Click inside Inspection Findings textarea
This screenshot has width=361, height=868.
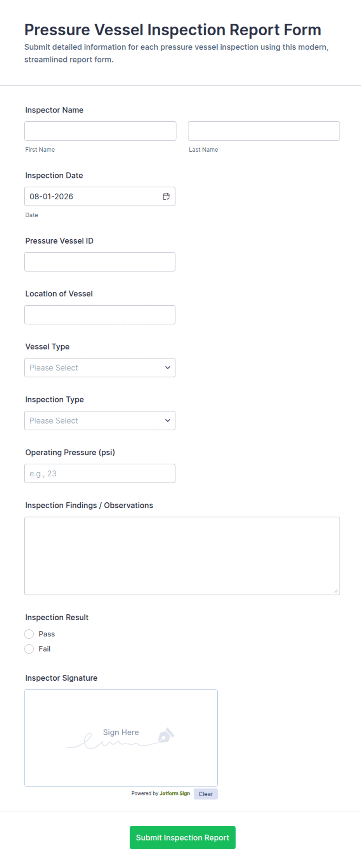click(x=182, y=556)
